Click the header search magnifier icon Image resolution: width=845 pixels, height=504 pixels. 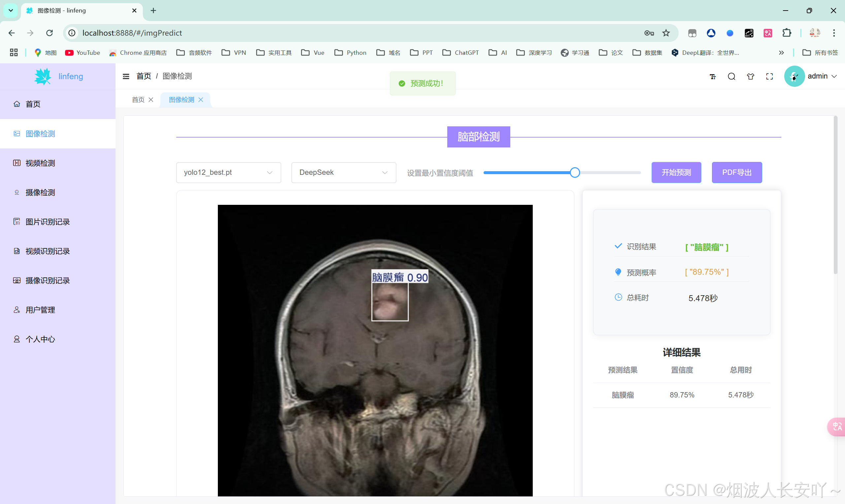click(x=731, y=77)
